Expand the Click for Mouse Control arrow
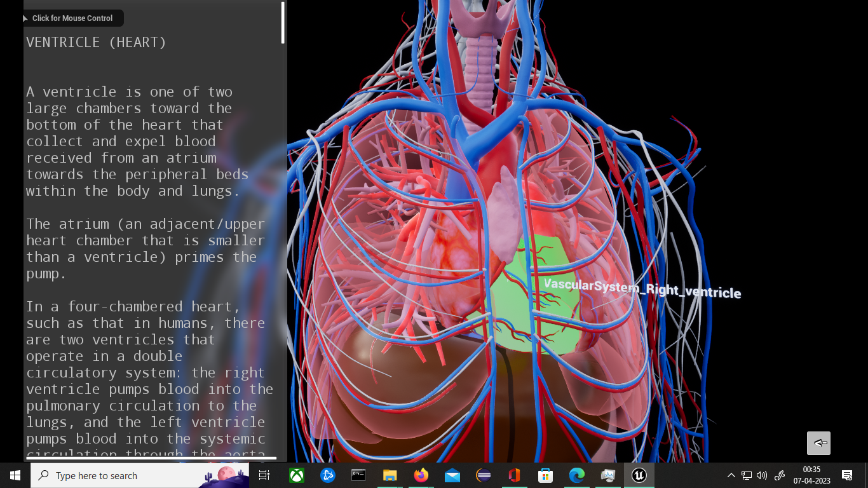This screenshot has width=868, height=488. pyautogui.click(x=25, y=18)
